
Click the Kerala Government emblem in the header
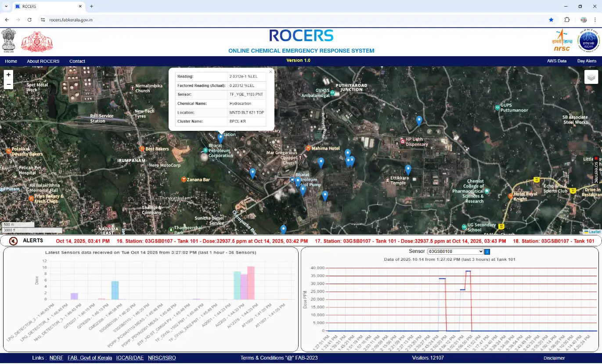pyautogui.click(x=37, y=40)
